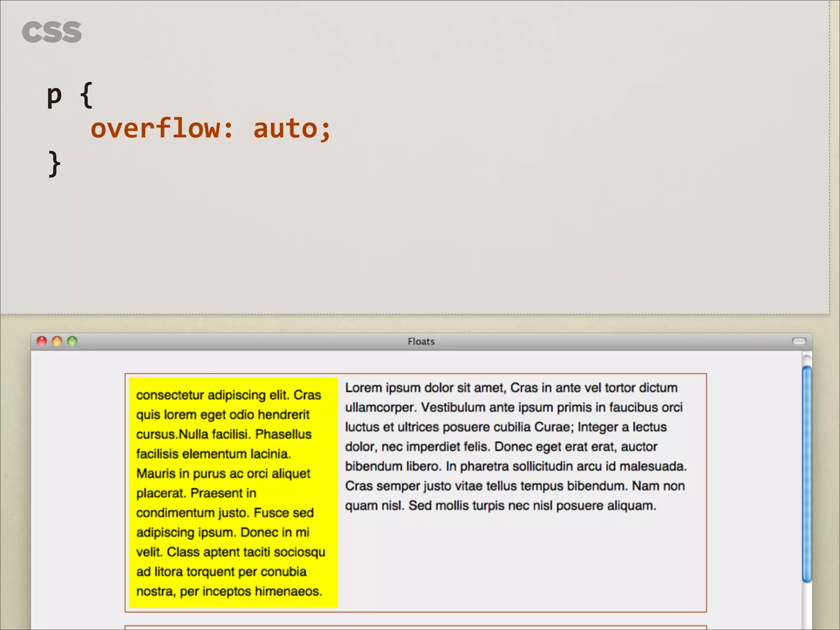Minimize Floats window using yellow button
Screen dimensions: 840x630
[57, 341]
